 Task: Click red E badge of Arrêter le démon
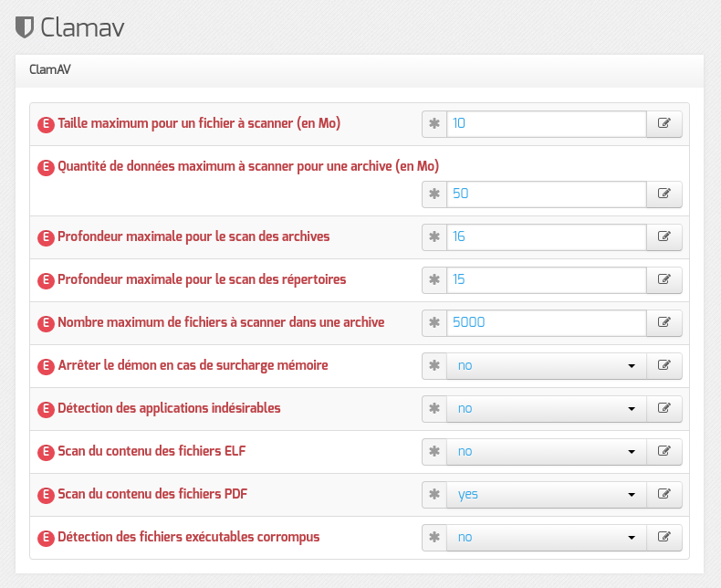(46, 366)
